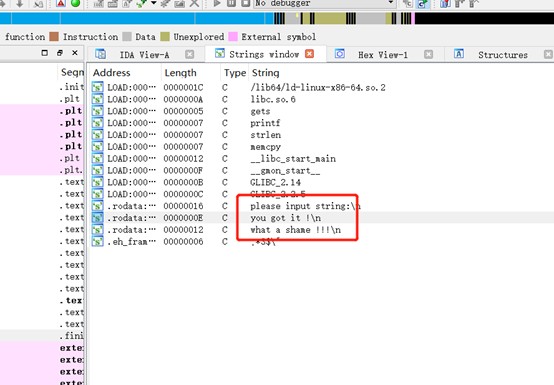Close the left panel with its X button
554x385 pixels.
click(x=75, y=53)
